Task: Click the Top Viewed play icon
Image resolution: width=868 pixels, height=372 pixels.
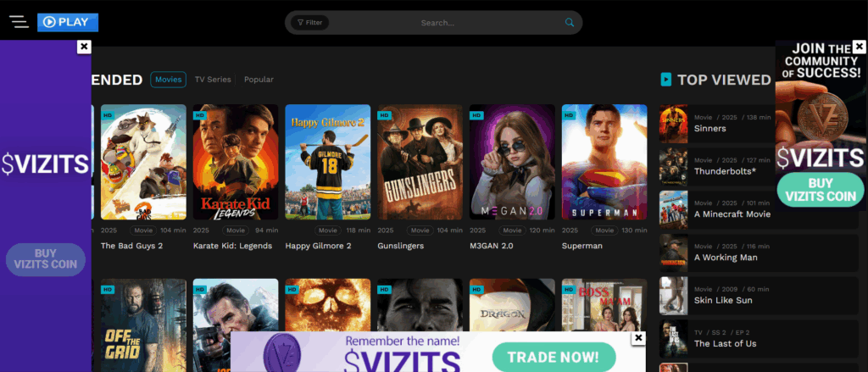Action: tap(666, 80)
